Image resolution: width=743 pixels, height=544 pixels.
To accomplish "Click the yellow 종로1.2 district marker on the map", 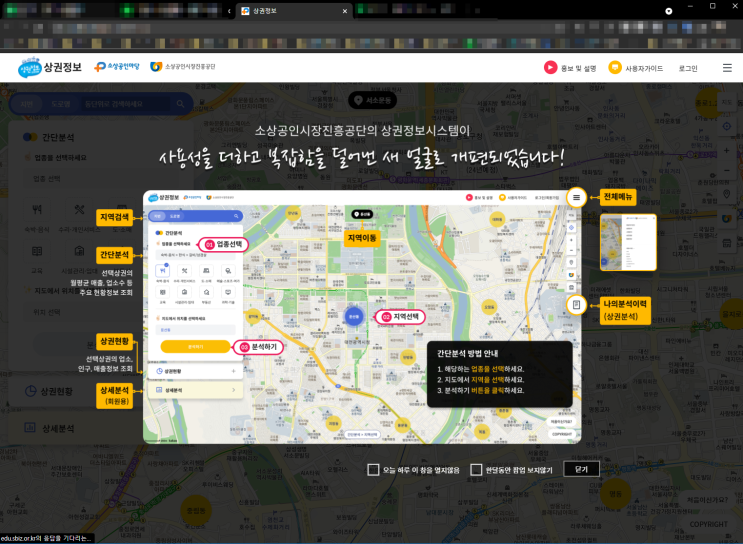I will coord(707,103).
